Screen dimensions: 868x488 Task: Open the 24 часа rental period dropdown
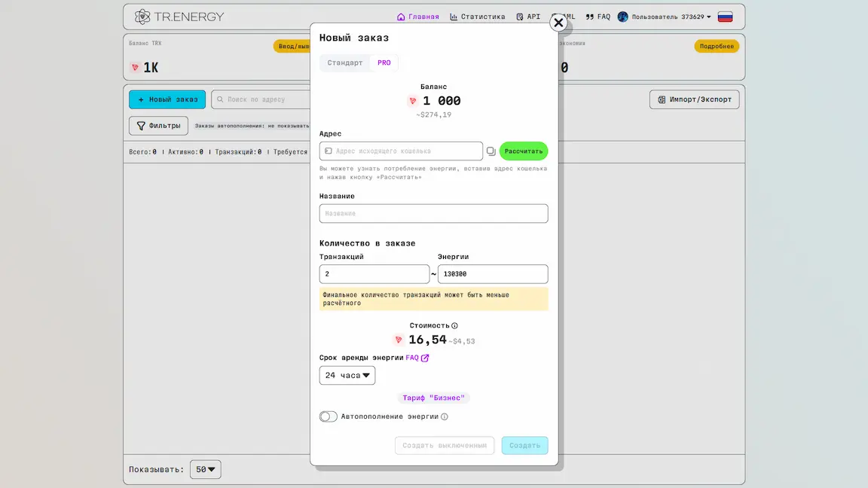pyautogui.click(x=347, y=375)
